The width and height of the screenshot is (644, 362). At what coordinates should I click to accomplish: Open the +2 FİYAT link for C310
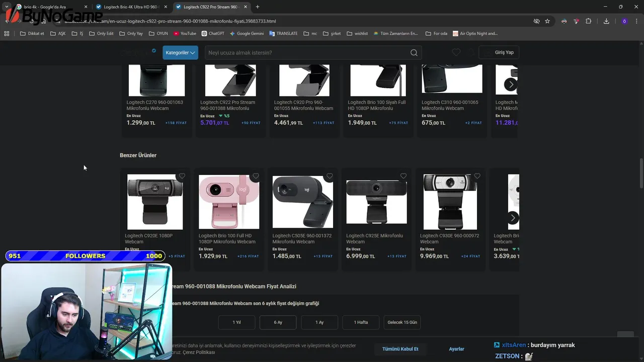click(x=473, y=123)
